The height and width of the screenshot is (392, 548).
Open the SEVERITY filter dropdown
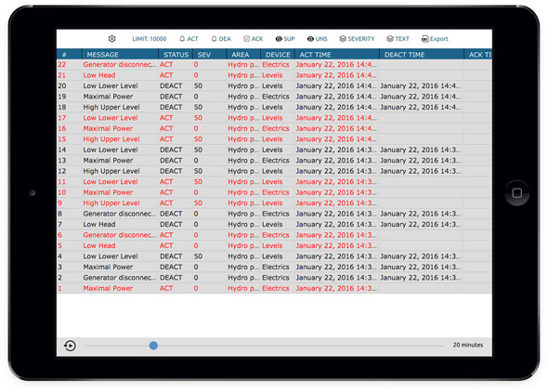click(357, 39)
